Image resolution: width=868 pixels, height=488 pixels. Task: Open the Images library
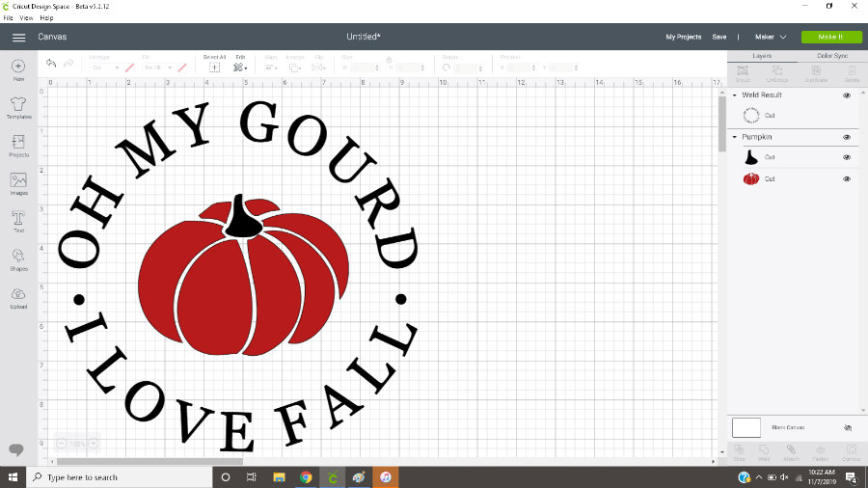point(18,182)
